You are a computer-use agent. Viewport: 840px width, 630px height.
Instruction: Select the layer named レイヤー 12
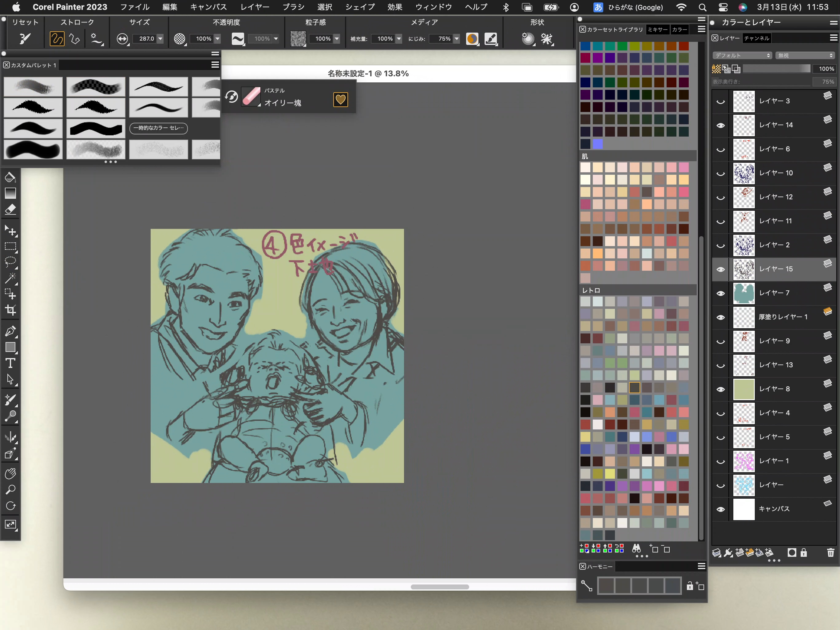(x=774, y=197)
